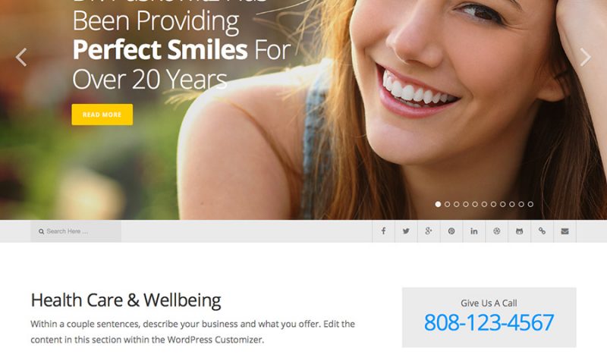607x364 pixels.
Task: Open the GitHub cat icon
Action: click(x=520, y=231)
